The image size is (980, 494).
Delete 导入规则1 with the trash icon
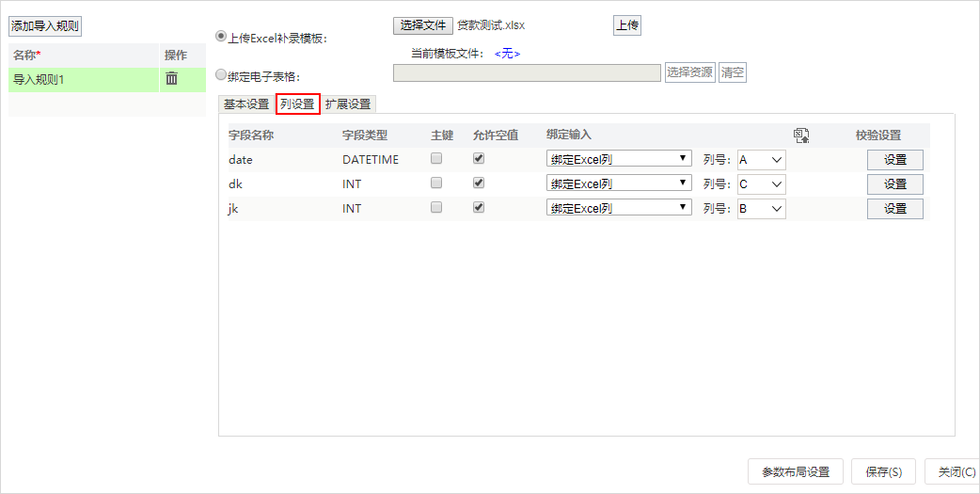point(171,79)
